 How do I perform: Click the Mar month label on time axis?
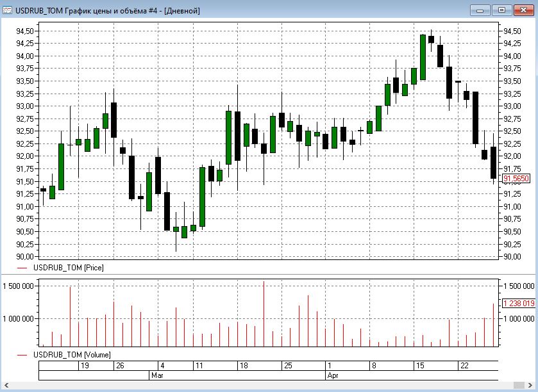[x=158, y=375]
